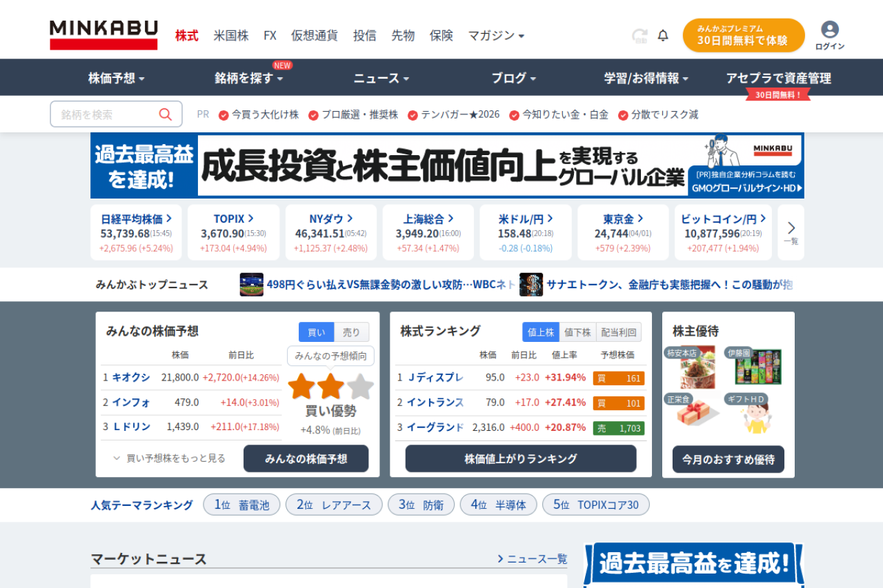Click the login user icon

pyautogui.click(x=829, y=30)
